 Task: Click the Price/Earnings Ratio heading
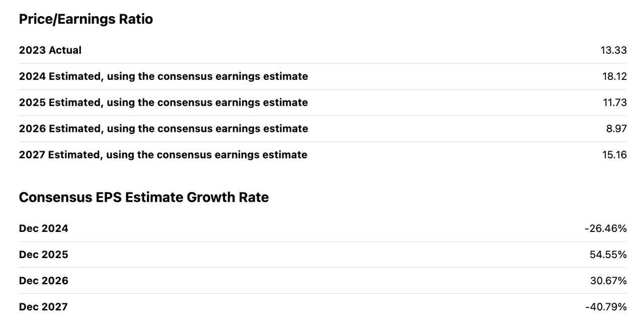86,19
